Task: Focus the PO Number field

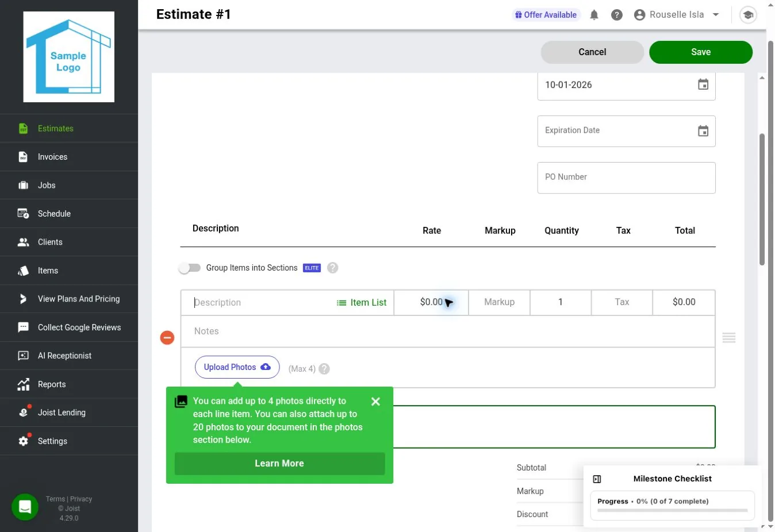Action: coord(626,178)
